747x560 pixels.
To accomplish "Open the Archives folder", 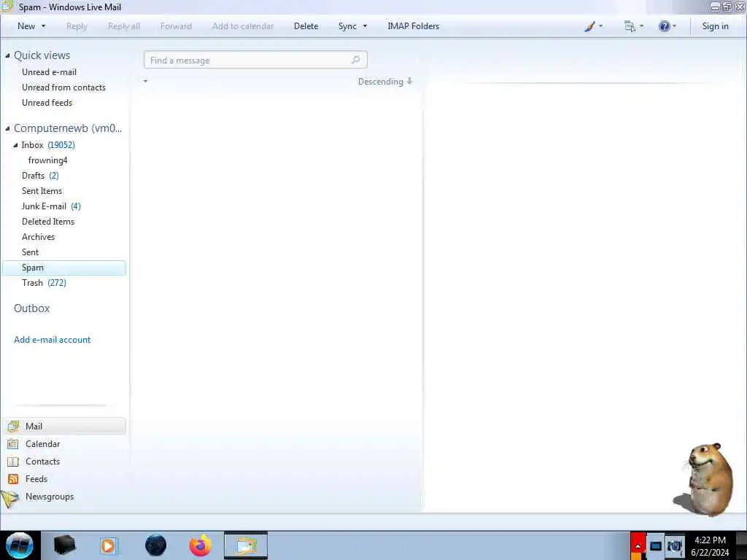I will (38, 237).
